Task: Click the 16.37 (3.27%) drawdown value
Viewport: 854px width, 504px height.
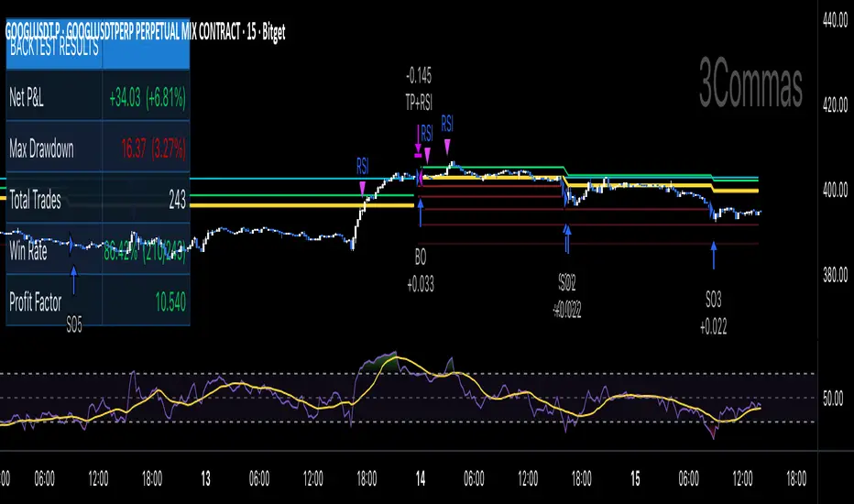Action: coord(153,148)
